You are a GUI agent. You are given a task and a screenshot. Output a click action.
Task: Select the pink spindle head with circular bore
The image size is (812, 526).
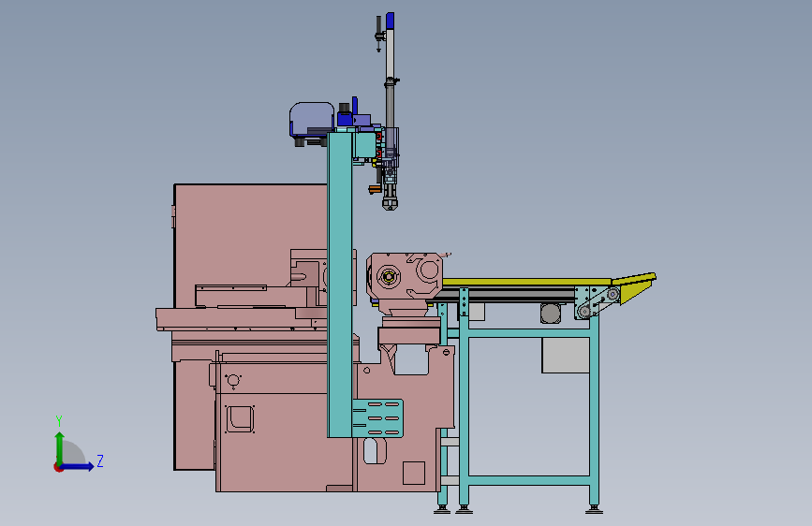405,278
